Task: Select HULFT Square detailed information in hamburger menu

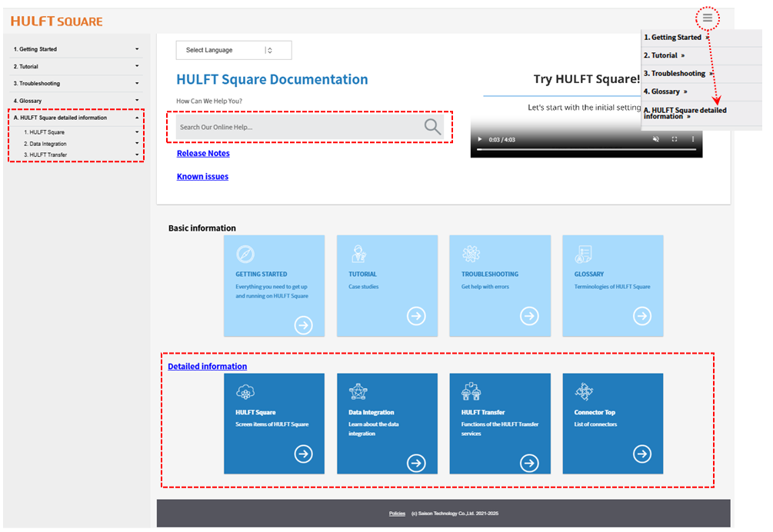Action: pos(685,113)
